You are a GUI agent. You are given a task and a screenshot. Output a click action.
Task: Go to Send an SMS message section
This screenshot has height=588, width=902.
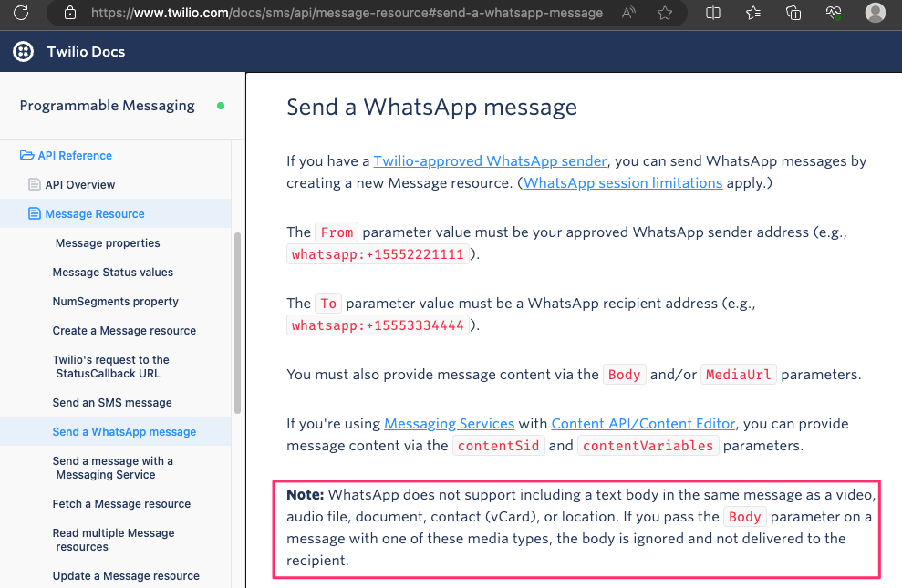pos(112,403)
